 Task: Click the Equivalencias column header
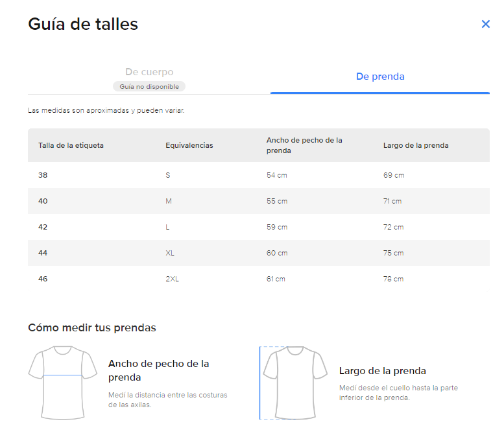(x=189, y=145)
